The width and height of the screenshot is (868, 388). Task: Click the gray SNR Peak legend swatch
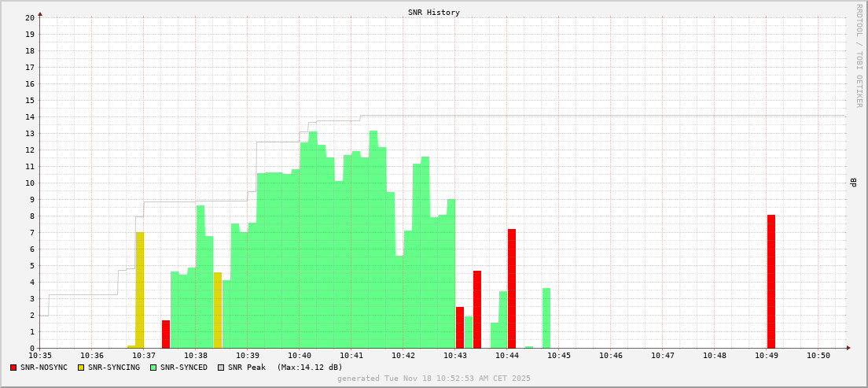[221, 368]
